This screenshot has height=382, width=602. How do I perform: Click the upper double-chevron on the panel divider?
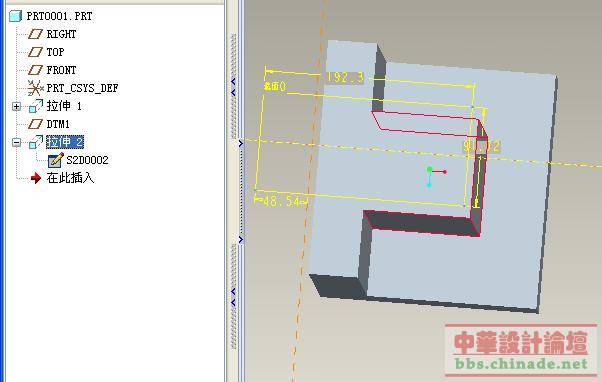coord(233,87)
